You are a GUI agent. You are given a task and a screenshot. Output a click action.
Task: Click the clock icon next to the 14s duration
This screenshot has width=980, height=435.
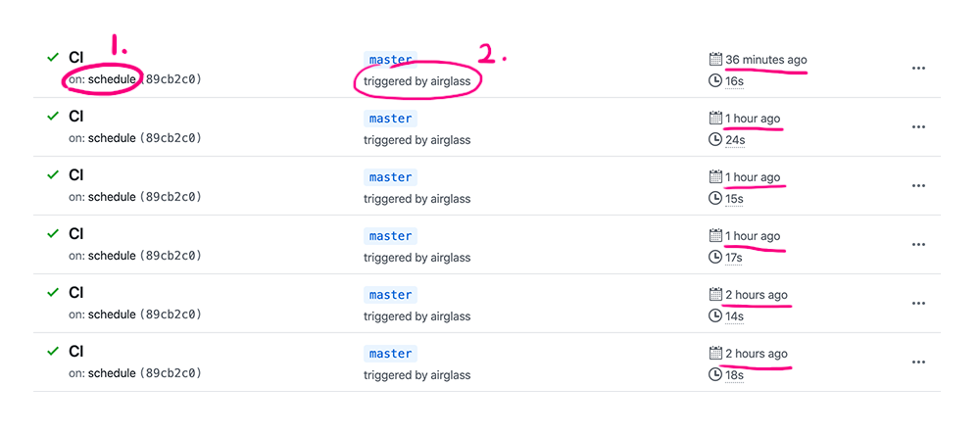coord(715,316)
